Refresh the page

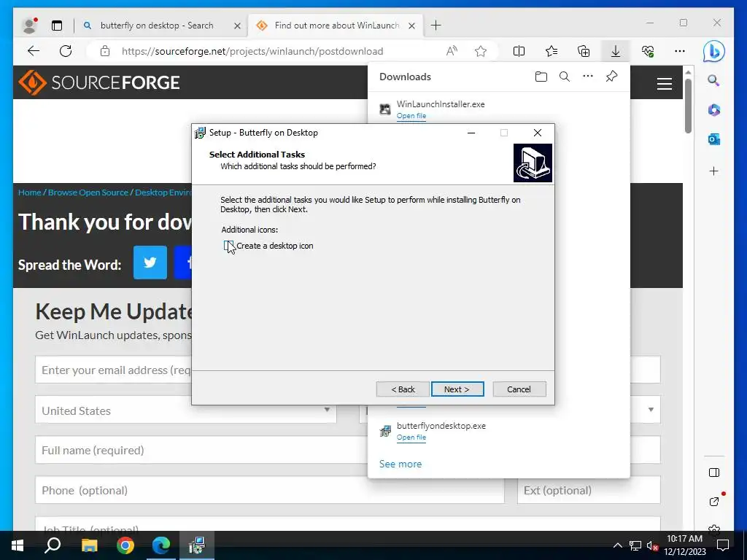pos(66,51)
